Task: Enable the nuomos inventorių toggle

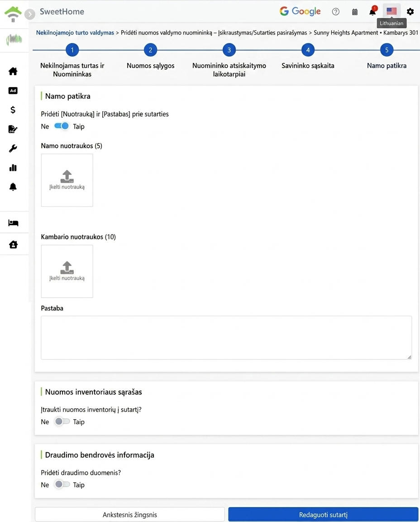Action: (62, 421)
